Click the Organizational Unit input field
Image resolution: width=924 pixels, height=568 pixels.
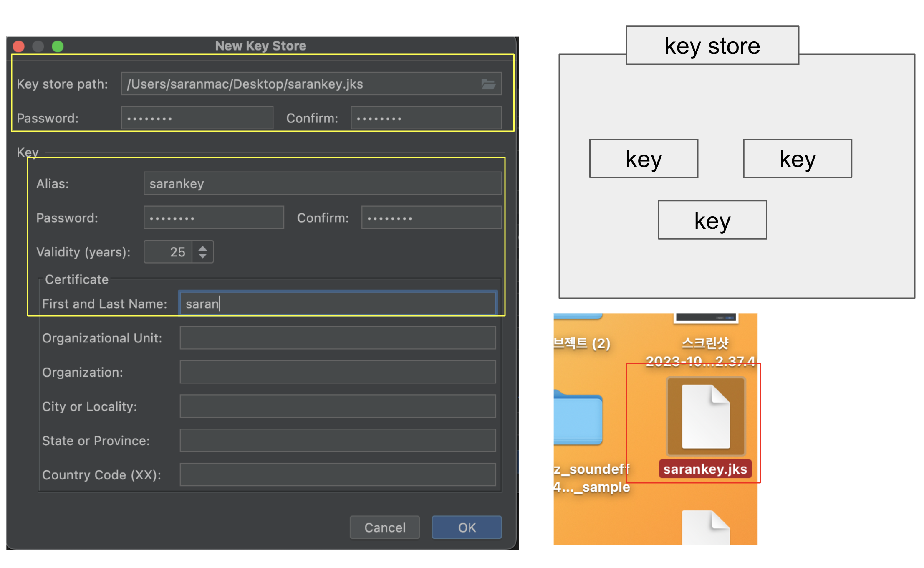point(337,338)
